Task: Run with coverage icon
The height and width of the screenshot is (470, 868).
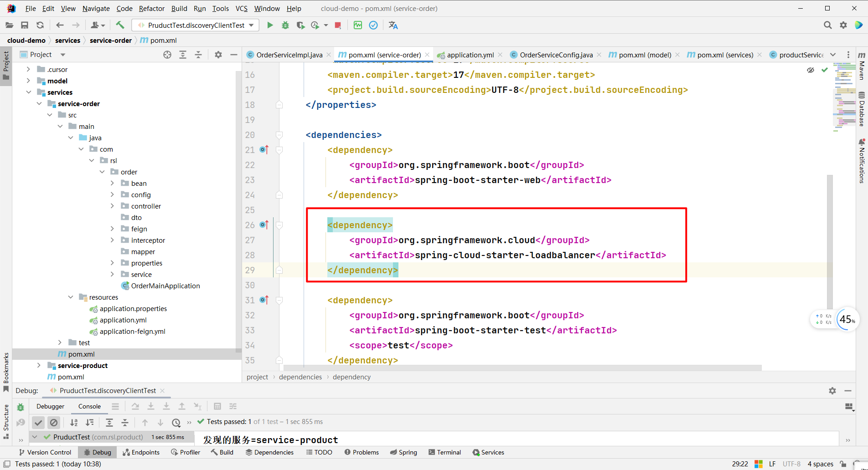Action: [x=300, y=25]
